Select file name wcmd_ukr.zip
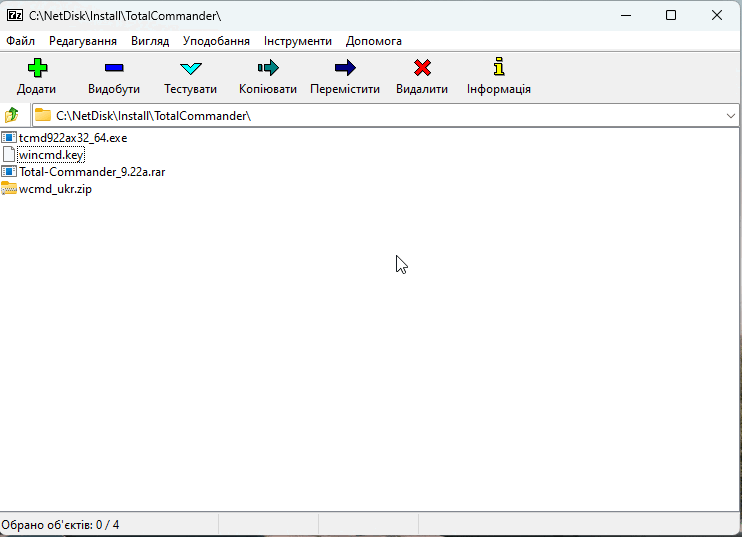 55,189
